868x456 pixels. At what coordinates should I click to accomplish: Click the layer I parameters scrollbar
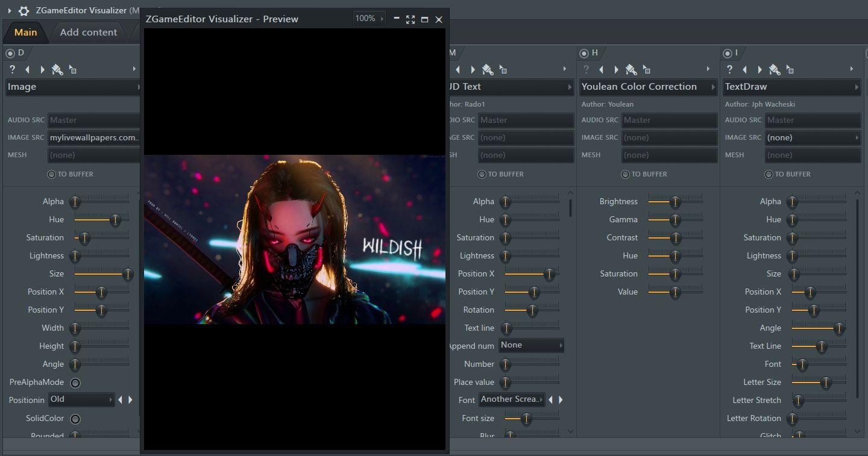click(857, 298)
